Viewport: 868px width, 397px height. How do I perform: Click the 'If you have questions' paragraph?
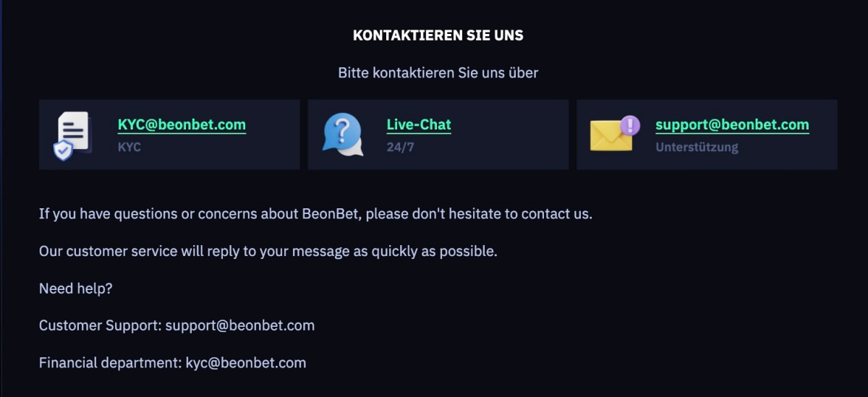315,214
